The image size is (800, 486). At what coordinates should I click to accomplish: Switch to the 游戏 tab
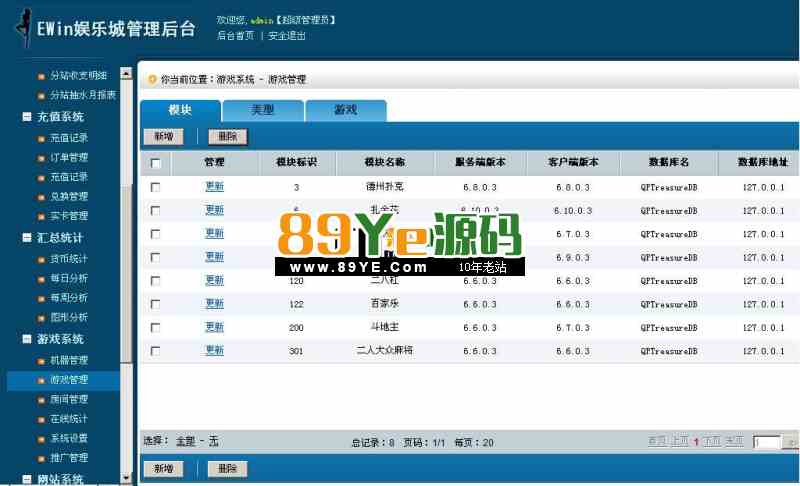(x=346, y=111)
